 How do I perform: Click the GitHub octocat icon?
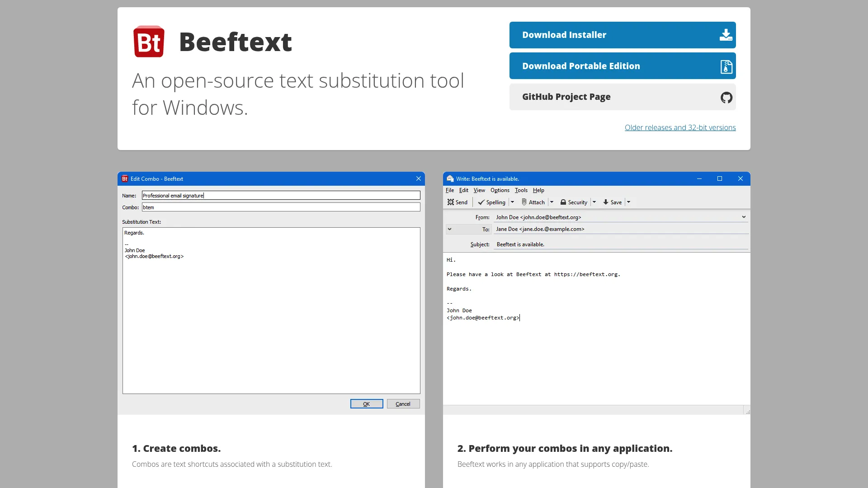[x=726, y=97]
